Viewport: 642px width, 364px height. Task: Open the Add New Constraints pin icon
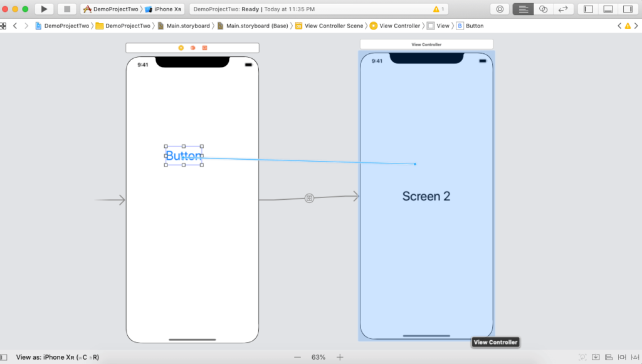622,357
